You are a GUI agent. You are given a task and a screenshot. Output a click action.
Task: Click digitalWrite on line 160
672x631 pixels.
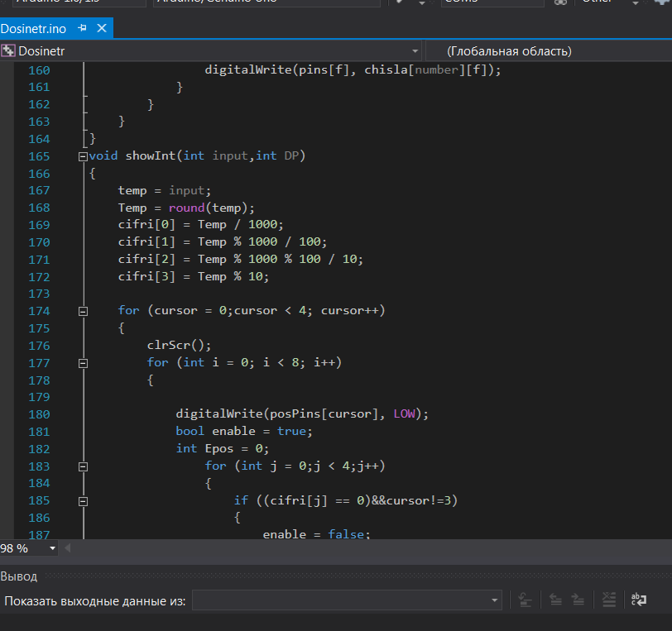pos(248,69)
